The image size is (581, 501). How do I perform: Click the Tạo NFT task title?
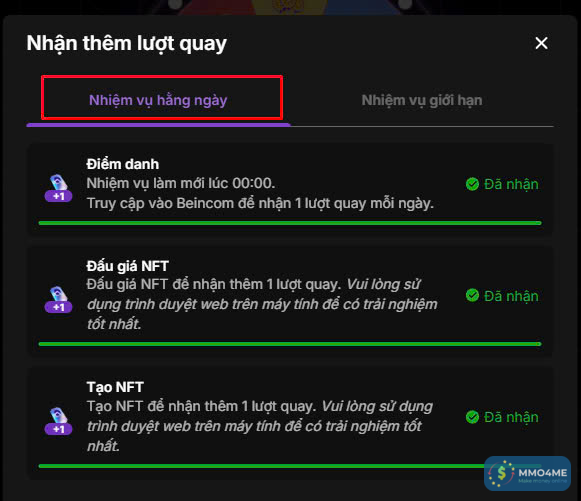pos(115,387)
